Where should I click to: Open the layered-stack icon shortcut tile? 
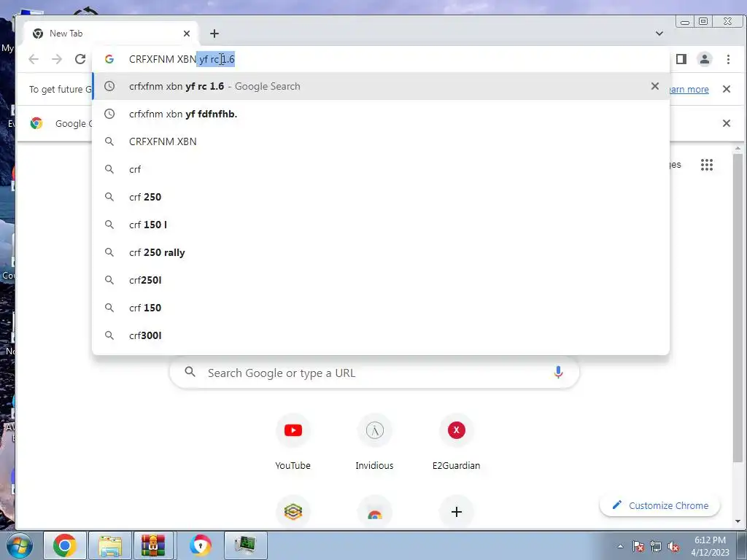click(x=293, y=512)
